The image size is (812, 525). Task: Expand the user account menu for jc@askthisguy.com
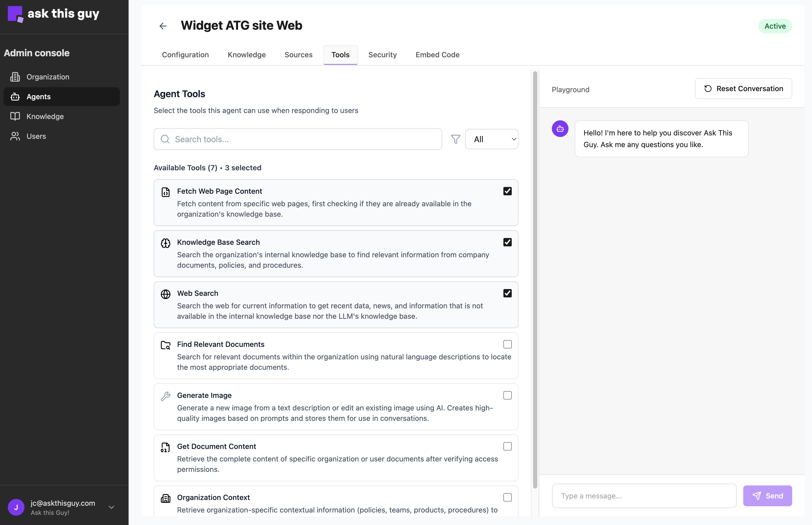pos(111,507)
